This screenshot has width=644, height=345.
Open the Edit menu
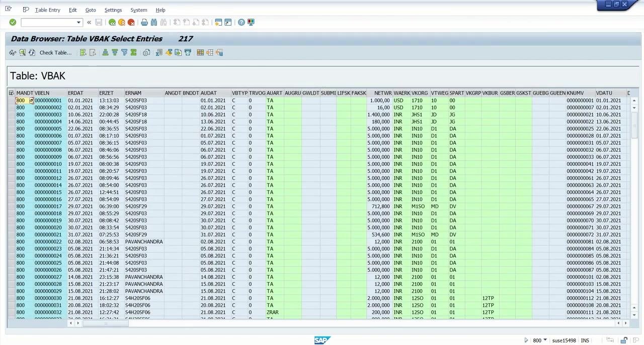72,10
